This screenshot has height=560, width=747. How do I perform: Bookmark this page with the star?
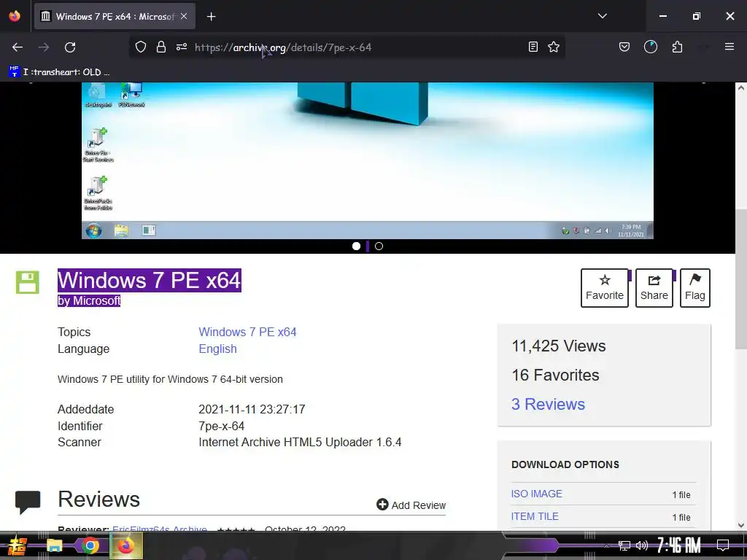(x=554, y=47)
